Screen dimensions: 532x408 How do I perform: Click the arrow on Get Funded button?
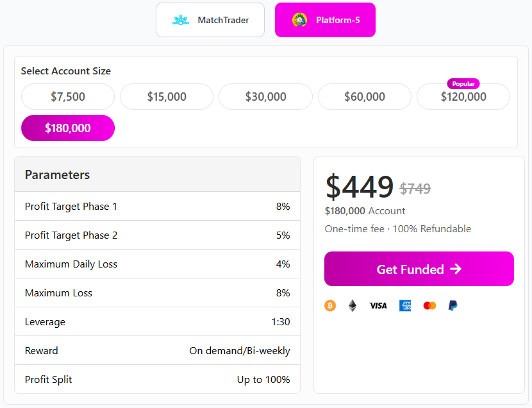click(x=456, y=269)
